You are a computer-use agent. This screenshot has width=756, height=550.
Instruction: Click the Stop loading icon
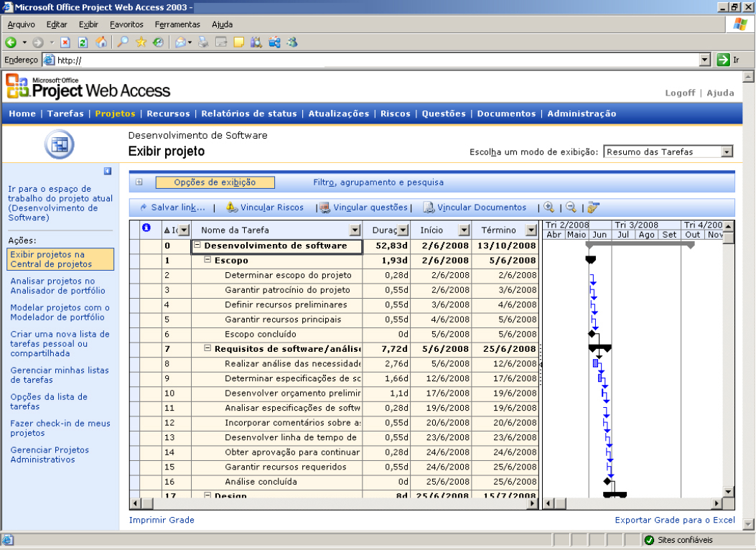pos(65,42)
